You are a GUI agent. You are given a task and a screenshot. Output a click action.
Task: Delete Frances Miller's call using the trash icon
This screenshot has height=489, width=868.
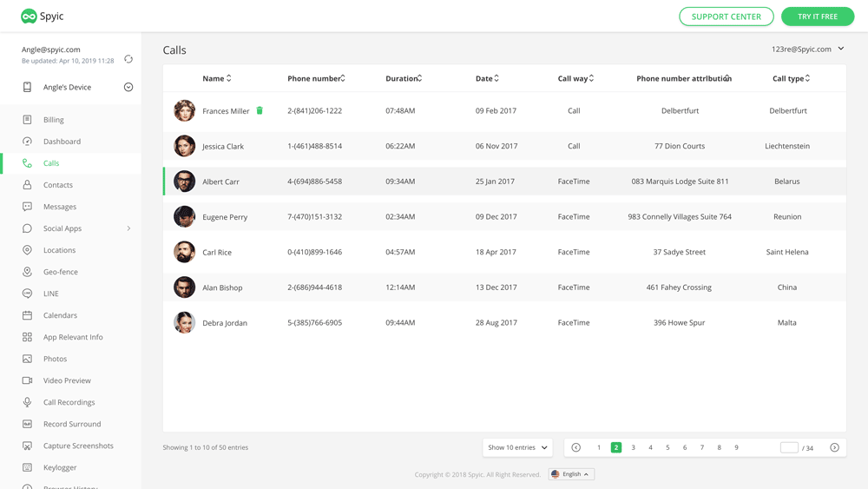coord(260,111)
